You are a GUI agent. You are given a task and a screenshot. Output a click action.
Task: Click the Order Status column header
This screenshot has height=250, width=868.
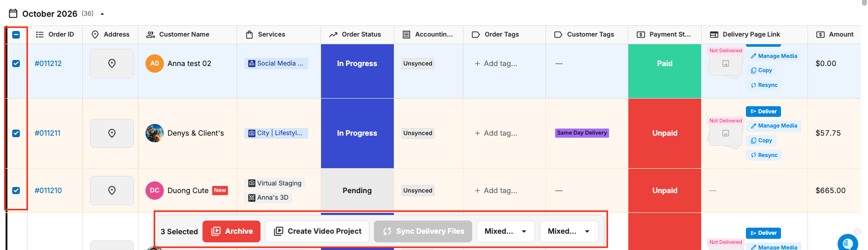(x=357, y=35)
